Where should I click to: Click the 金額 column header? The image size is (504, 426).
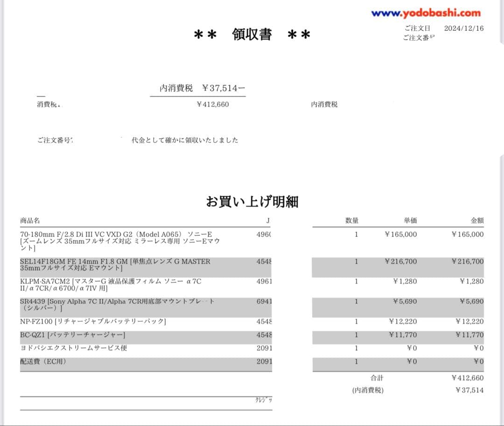coord(477,220)
